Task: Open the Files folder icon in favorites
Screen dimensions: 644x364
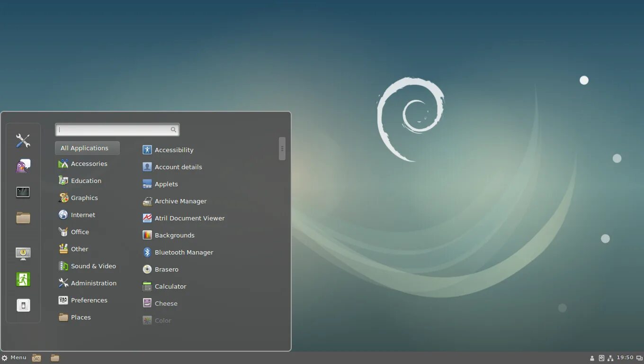Action: click(x=23, y=218)
